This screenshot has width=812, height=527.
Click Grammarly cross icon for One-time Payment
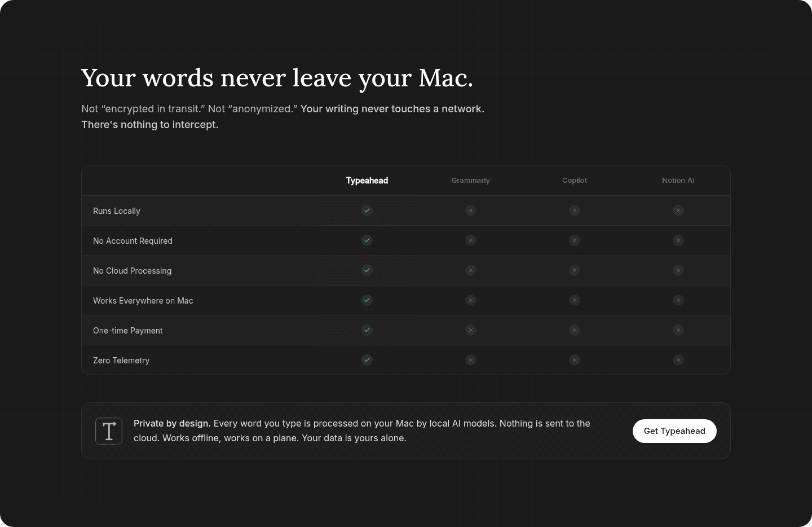point(471,330)
